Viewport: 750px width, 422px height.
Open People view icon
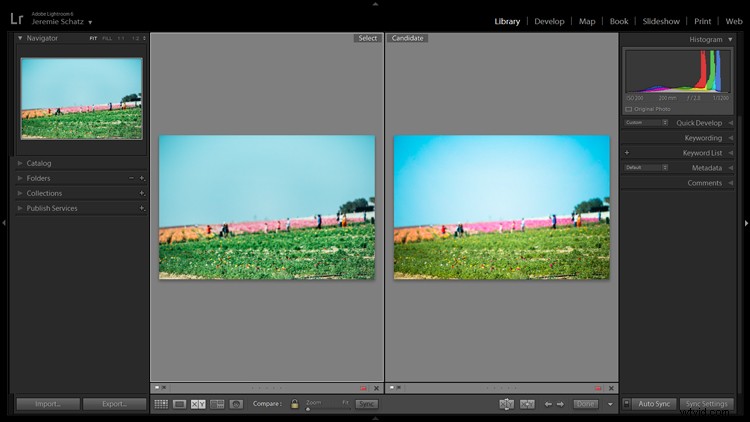236,404
